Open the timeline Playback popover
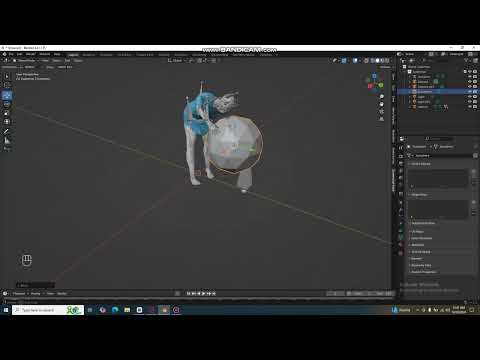 19,294
